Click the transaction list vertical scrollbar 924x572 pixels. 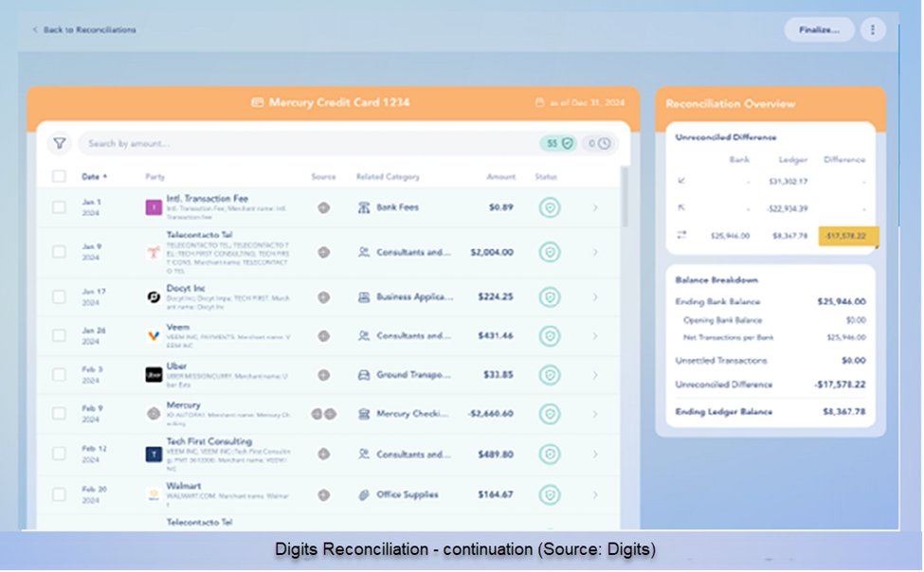(625, 197)
